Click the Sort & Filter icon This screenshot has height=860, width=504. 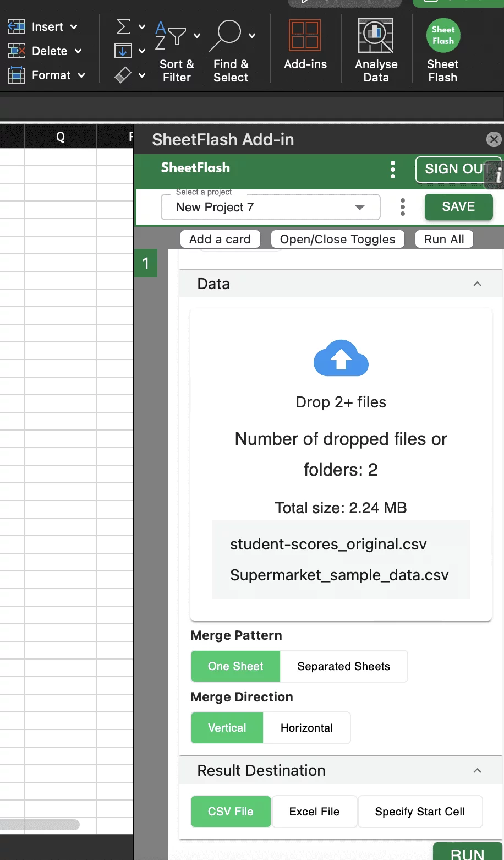(x=170, y=35)
